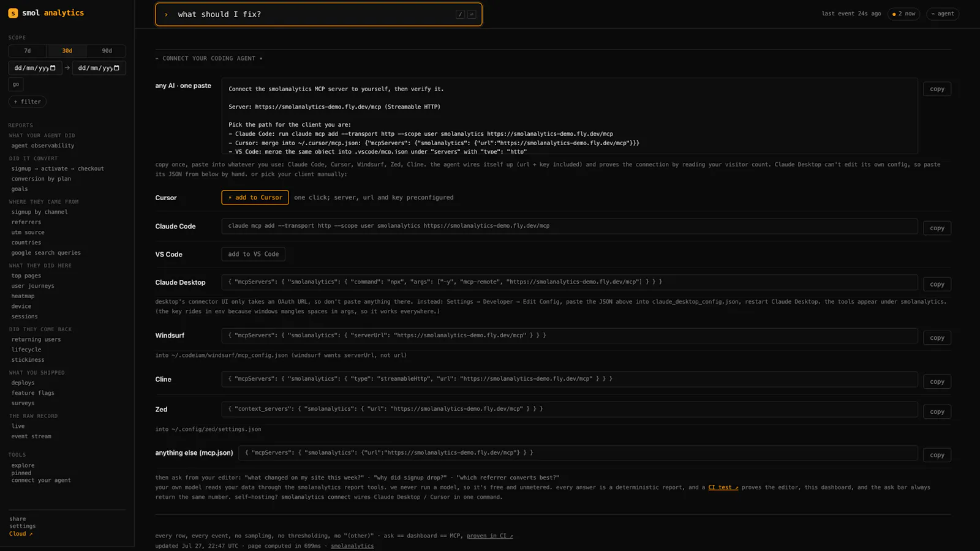Viewport: 980px width, 551px height.
Task: Click the enter-key submit icon in ask bar
Action: 472,14
